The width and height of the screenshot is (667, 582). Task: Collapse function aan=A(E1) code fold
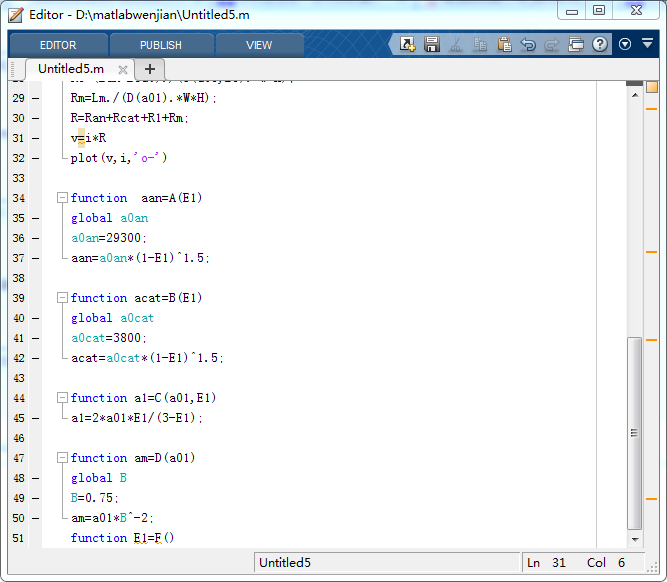[63, 197]
